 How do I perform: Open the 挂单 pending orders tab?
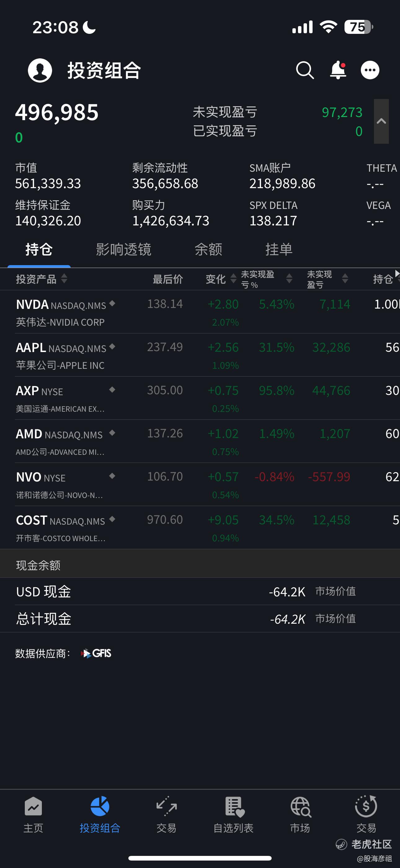(x=279, y=250)
